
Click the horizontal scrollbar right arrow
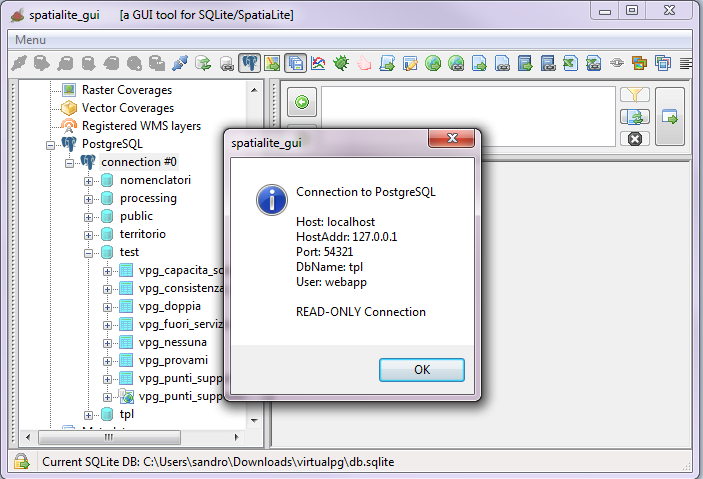[x=236, y=437]
